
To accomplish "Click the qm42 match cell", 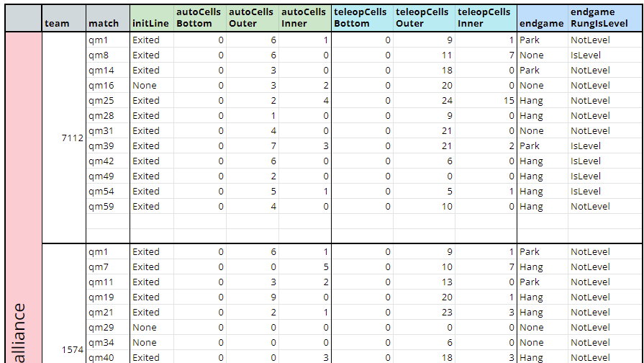I will (x=108, y=161).
